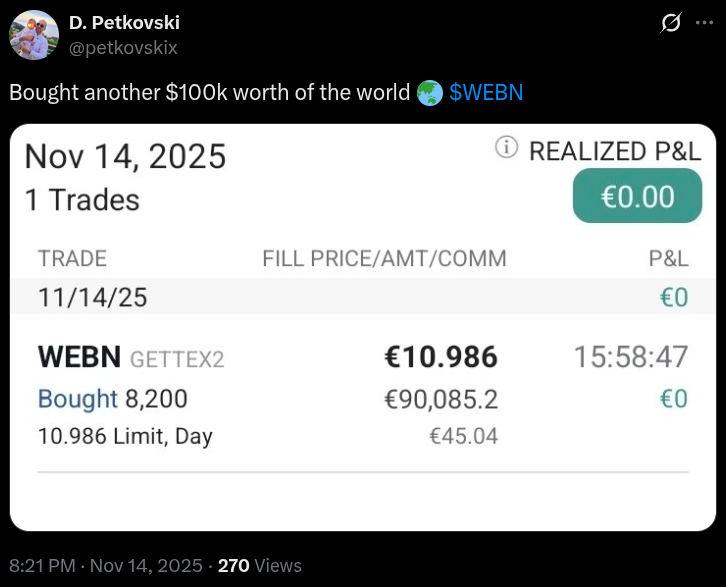Visit the D. Petkovski display name link

124,23
